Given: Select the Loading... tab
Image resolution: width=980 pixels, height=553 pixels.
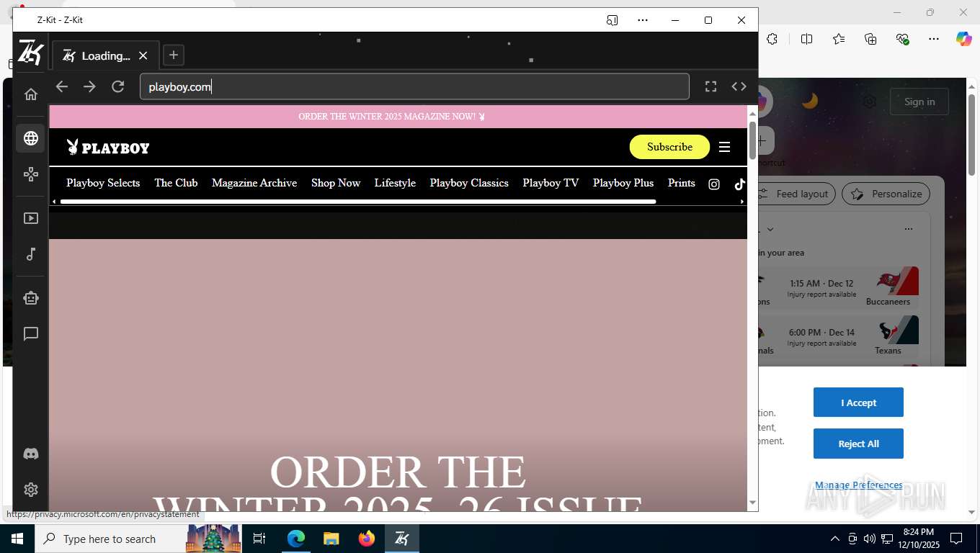Looking at the screenshot, I should [x=105, y=55].
